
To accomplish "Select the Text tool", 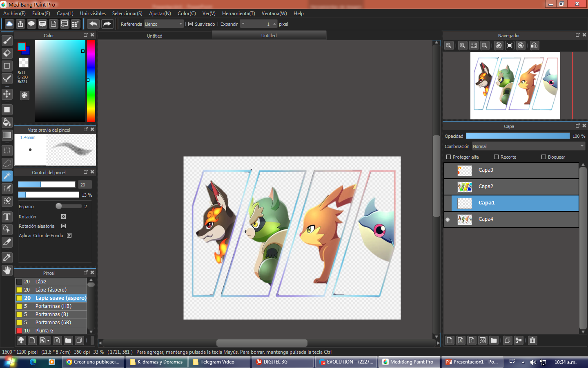I will (7, 217).
